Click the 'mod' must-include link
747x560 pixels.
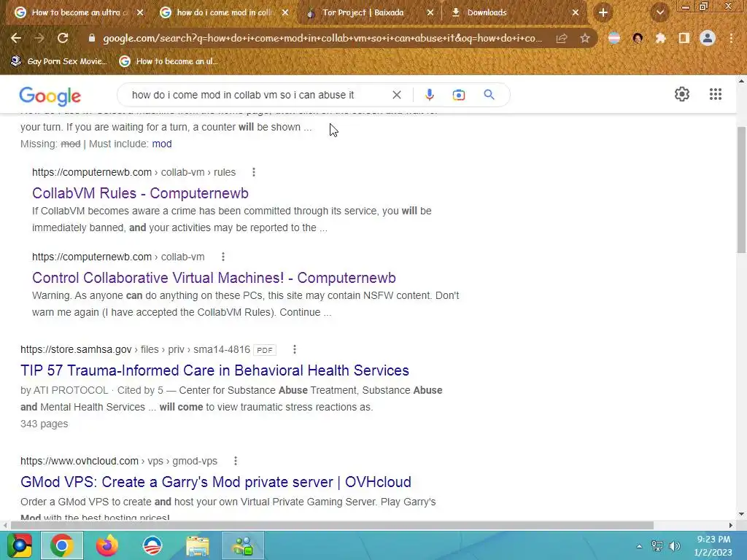[161, 144]
